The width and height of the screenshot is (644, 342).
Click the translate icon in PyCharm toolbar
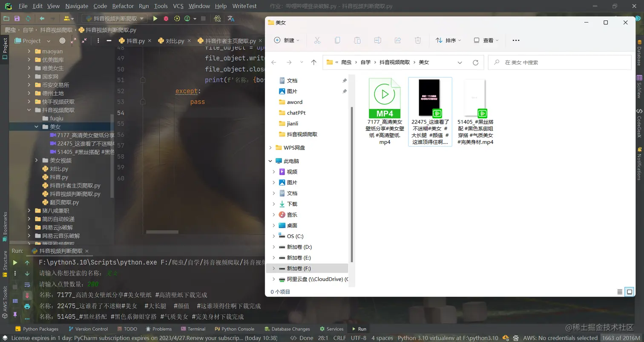tap(231, 19)
